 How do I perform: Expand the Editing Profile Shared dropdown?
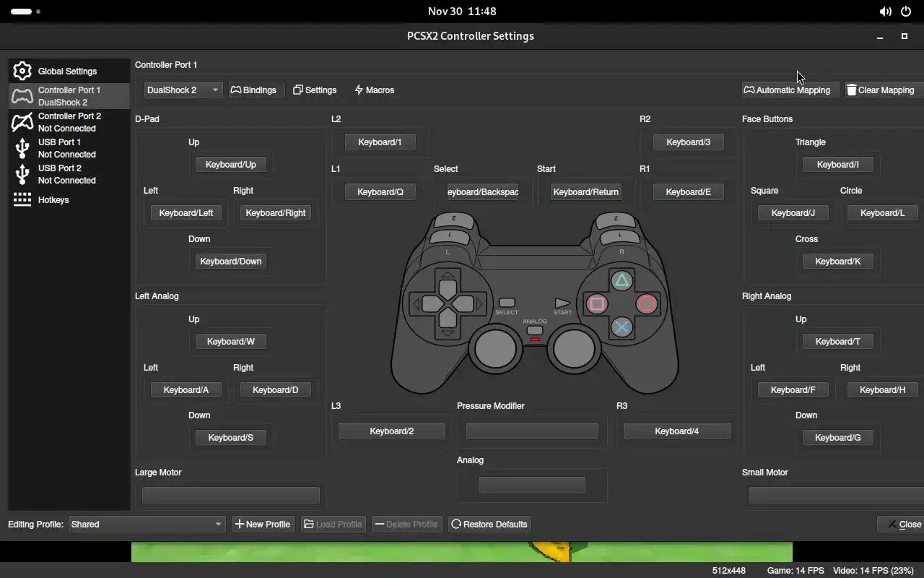tap(147, 525)
